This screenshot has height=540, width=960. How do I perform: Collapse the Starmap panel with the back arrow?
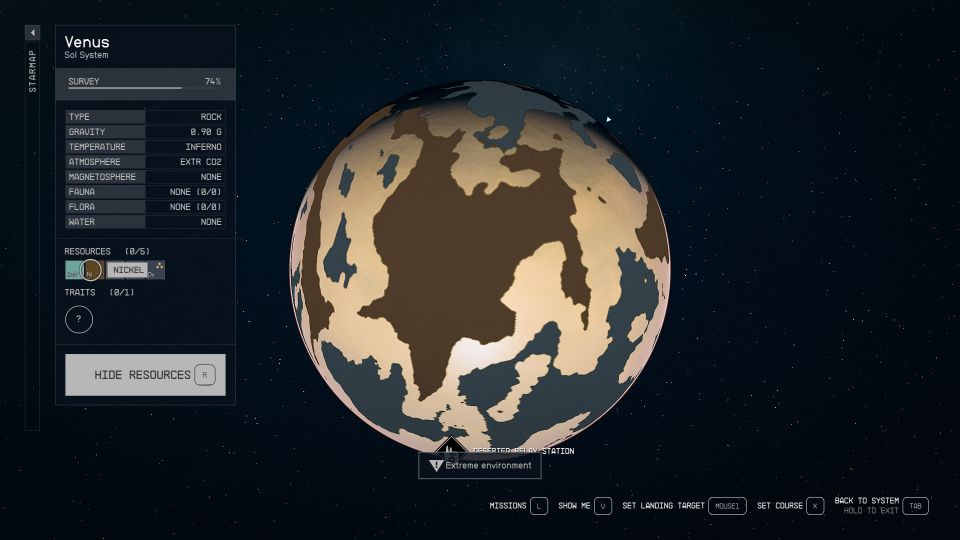click(x=32, y=32)
